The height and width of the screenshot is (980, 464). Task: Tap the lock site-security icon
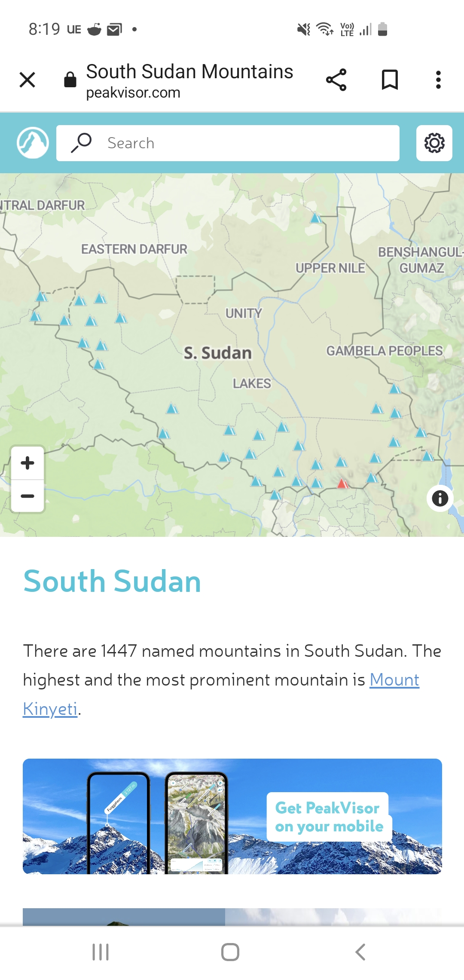pos(70,80)
